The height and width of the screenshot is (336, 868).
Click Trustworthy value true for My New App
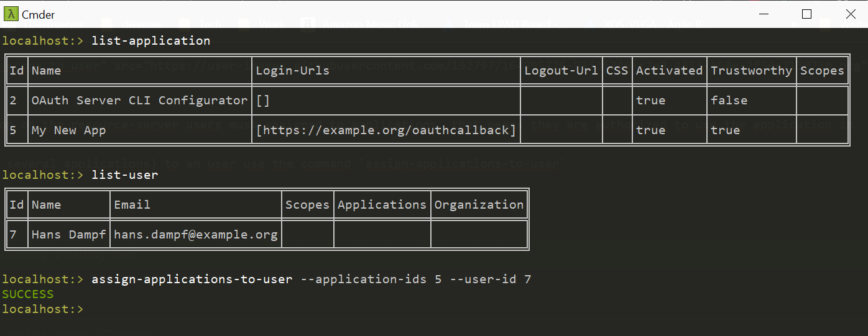pyautogui.click(x=725, y=130)
